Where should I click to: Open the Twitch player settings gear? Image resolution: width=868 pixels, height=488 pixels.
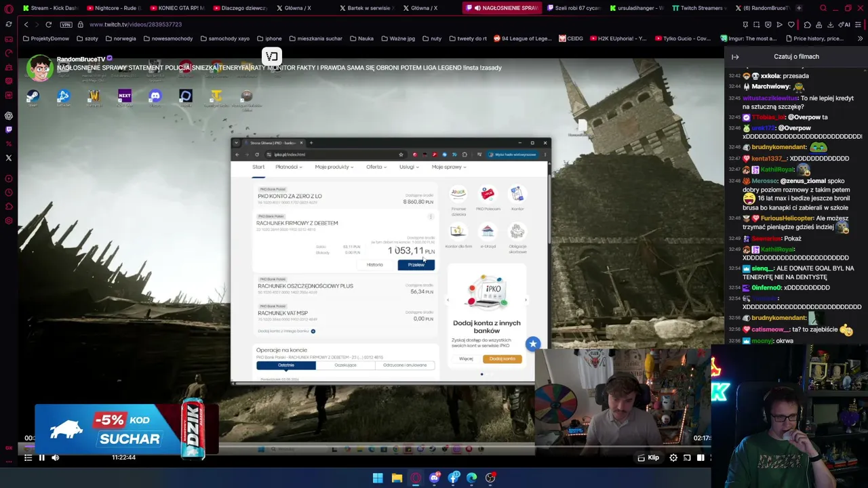pos(673,457)
